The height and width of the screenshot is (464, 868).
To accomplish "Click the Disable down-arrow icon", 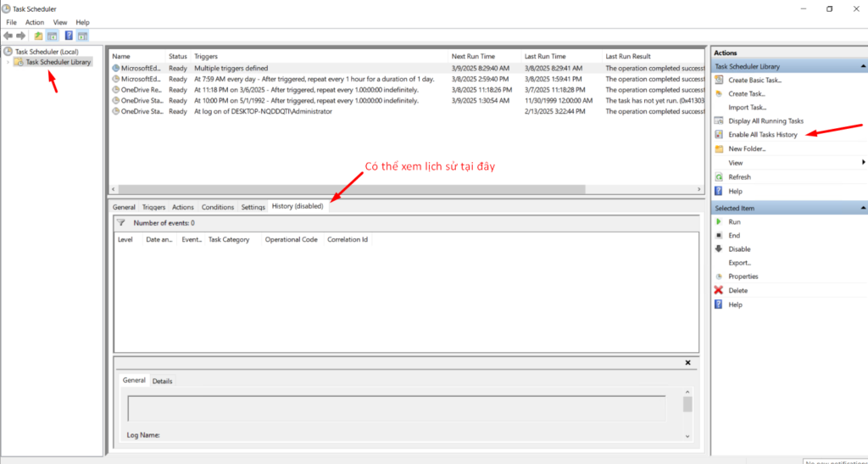I will pyautogui.click(x=719, y=249).
